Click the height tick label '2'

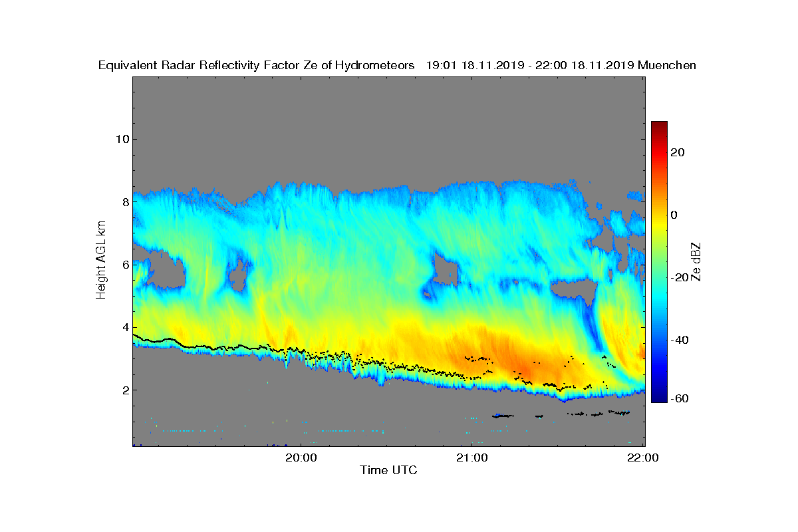(x=124, y=390)
